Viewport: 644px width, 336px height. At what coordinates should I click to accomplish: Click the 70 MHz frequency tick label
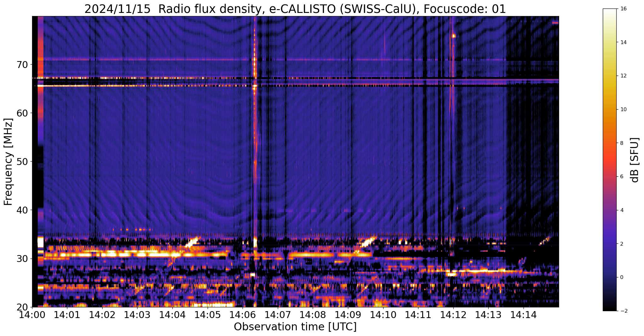coord(23,65)
